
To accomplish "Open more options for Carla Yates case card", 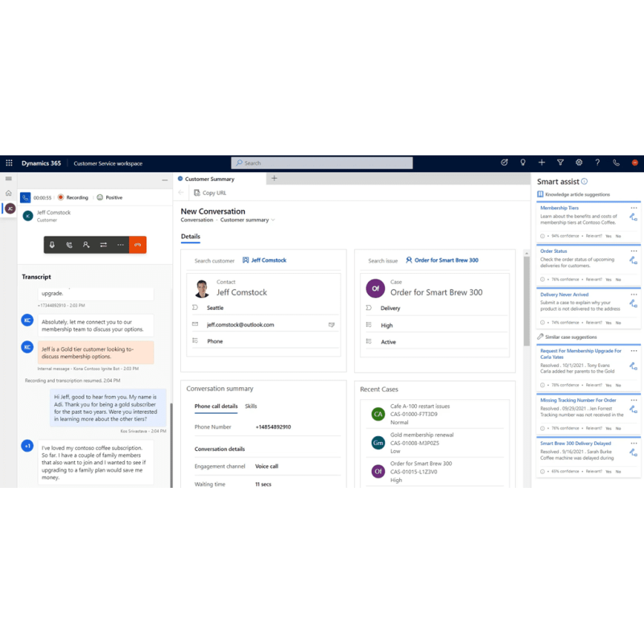I will click(634, 351).
